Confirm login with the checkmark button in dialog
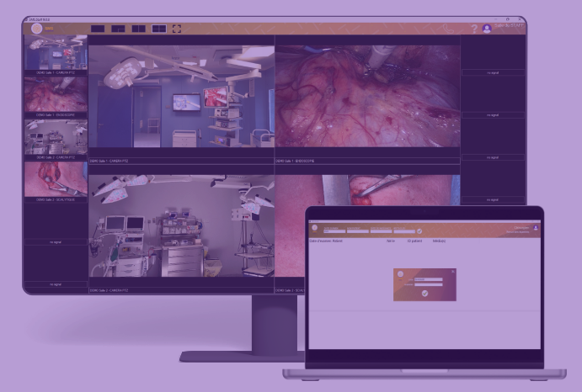Viewport: 582px width, 392px height. (x=424, y=294)
